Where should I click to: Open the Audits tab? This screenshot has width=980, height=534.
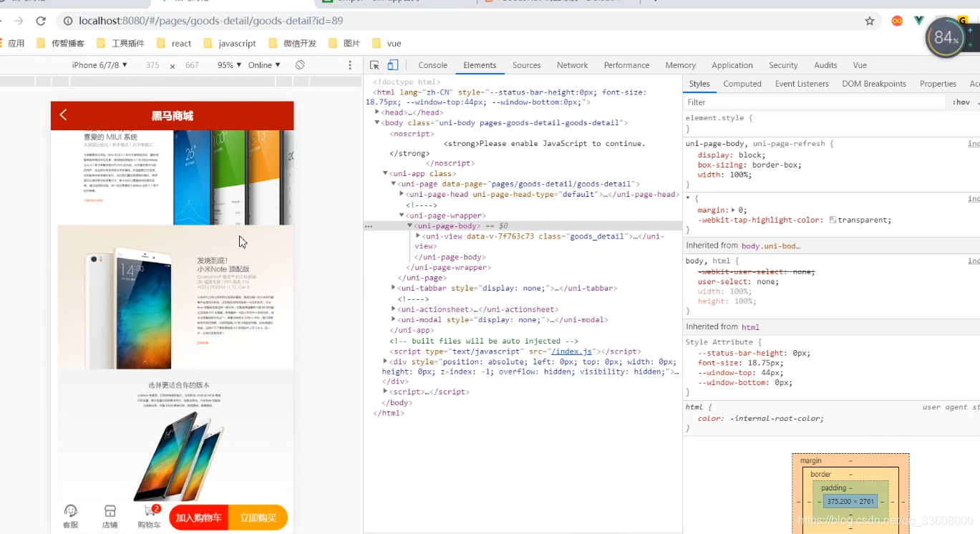825,65
